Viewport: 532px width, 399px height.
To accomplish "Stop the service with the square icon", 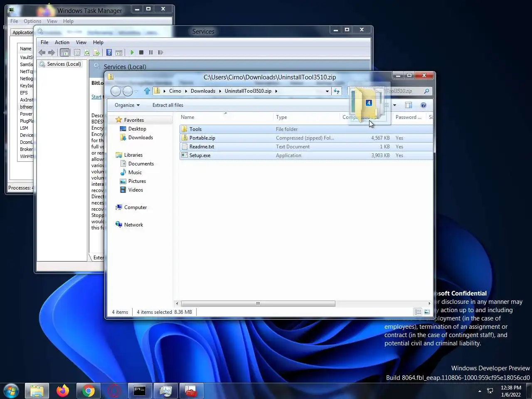I will [141, 52].
